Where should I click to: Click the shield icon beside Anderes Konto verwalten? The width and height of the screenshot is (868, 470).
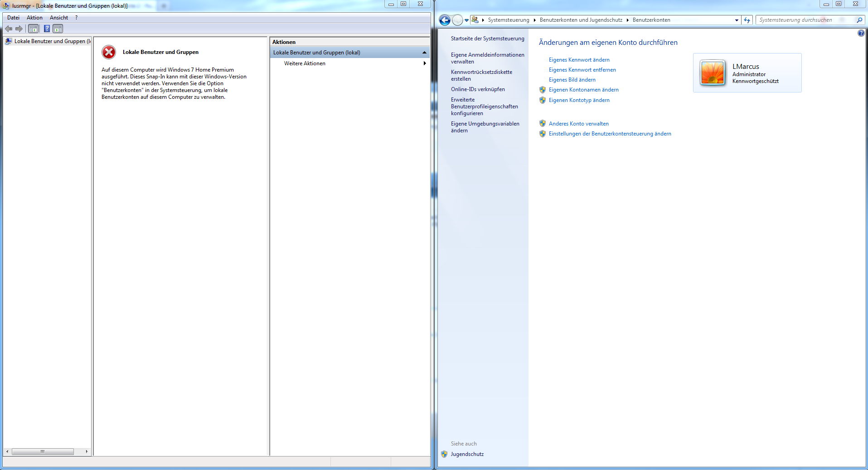[543, 123]
